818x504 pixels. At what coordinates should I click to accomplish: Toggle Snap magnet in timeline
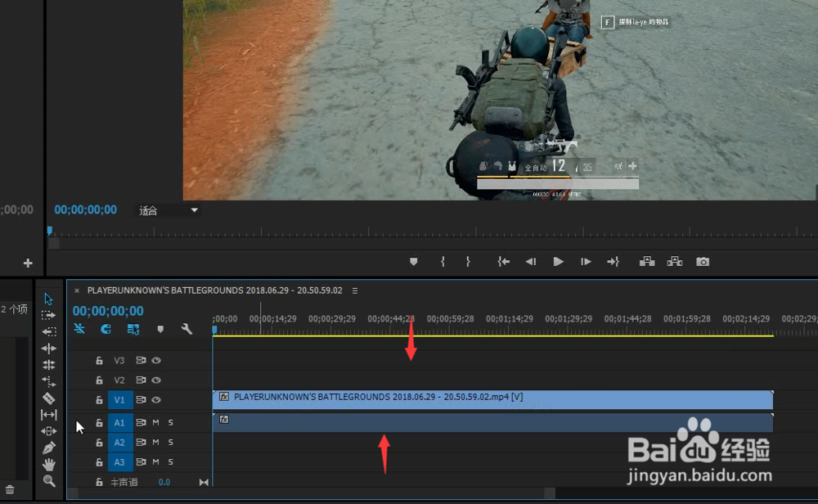(106, 329)
